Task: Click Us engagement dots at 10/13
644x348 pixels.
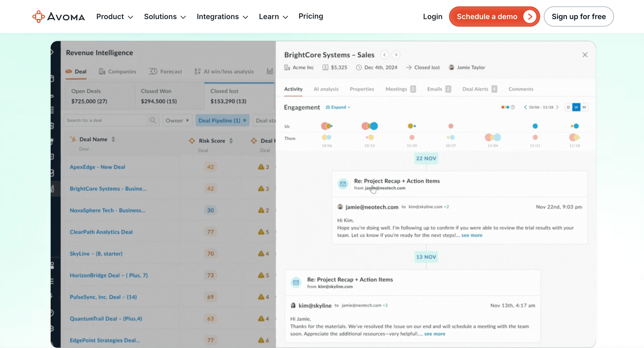Action: (x=369, y=126)
